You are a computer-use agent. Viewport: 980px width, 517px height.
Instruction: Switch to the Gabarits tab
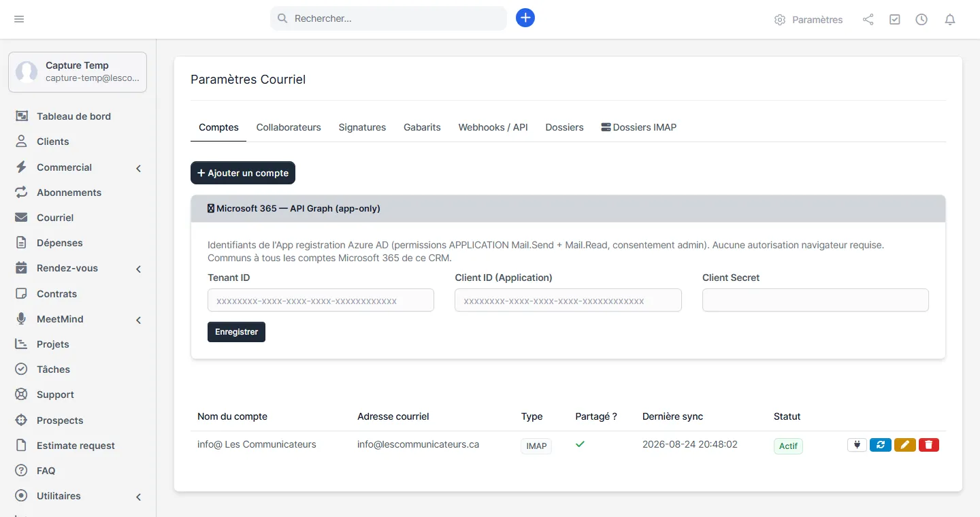(x=422, y=127)
